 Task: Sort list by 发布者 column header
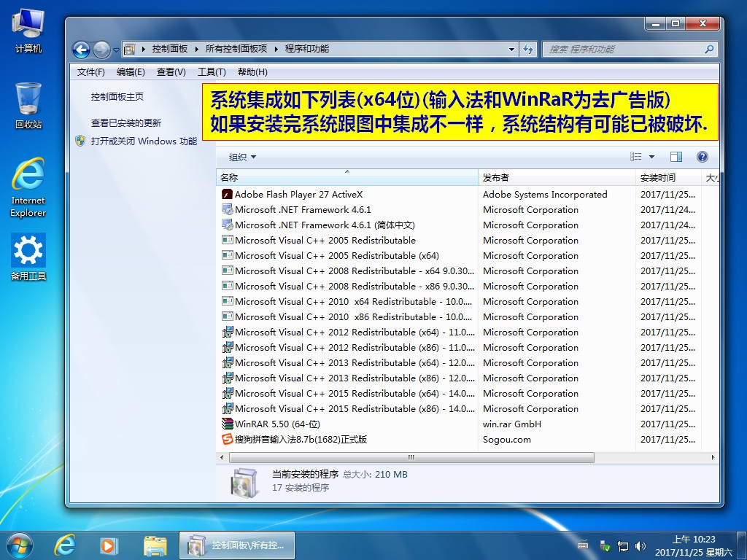tap(557, 178)
